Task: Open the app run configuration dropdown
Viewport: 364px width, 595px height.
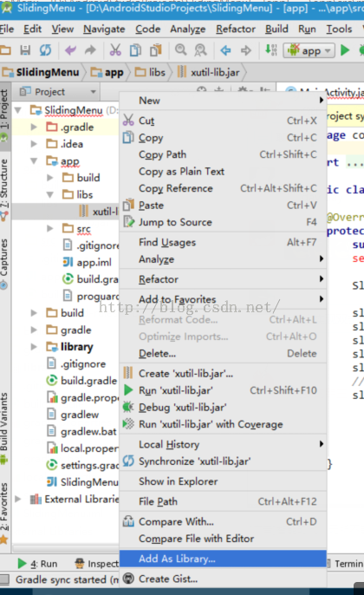Action: tap(309, 50)
